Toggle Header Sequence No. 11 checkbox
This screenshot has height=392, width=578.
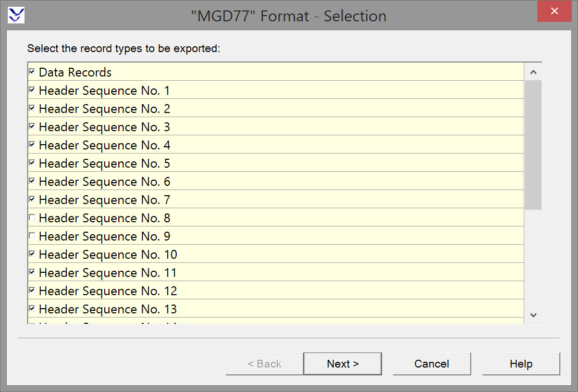click(32, 272)
